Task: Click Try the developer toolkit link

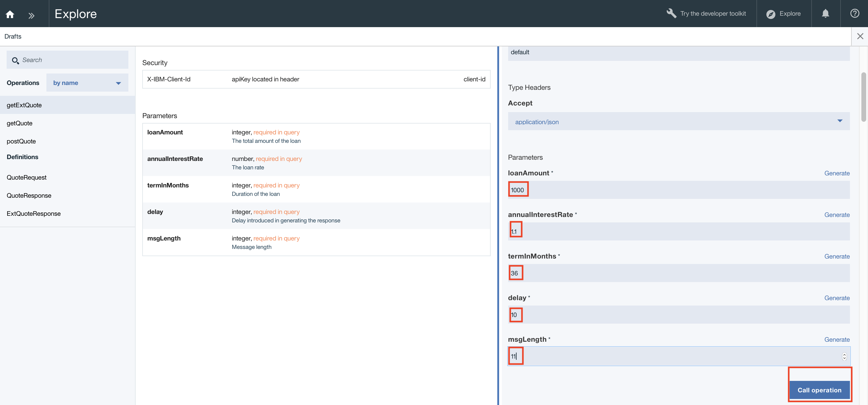Action: (713, 14)
